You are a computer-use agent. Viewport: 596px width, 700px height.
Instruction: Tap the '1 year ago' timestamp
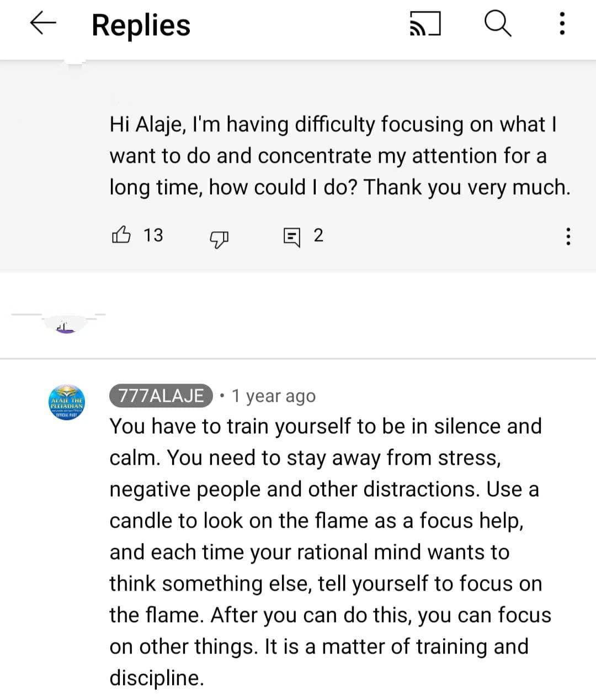(x=274, y=396)
